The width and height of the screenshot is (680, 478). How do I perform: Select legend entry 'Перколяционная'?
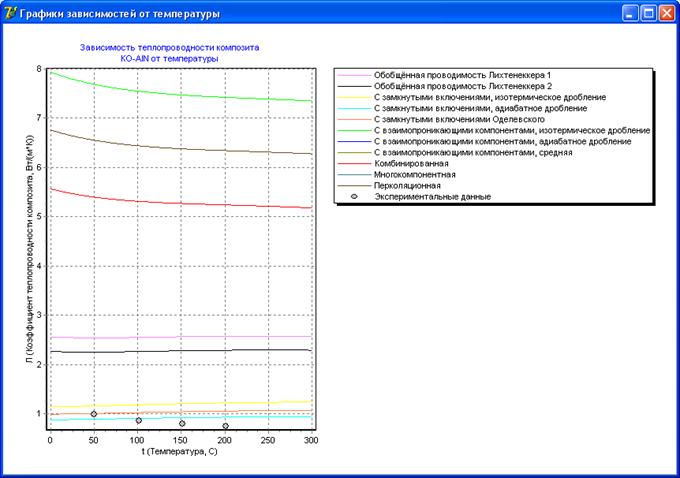(407, 186)
